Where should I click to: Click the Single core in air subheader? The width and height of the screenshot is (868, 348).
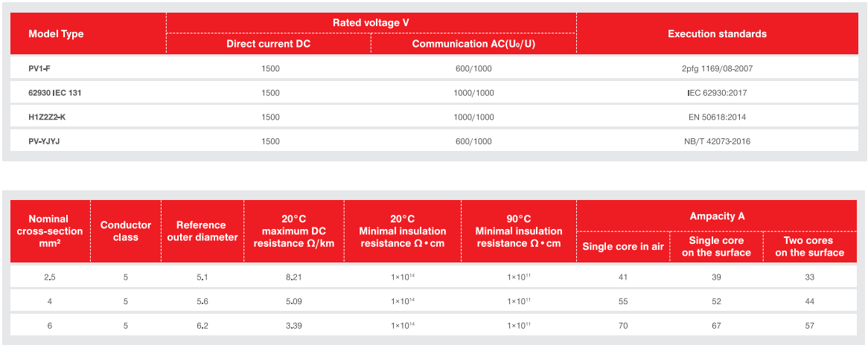tap(622, 246)
